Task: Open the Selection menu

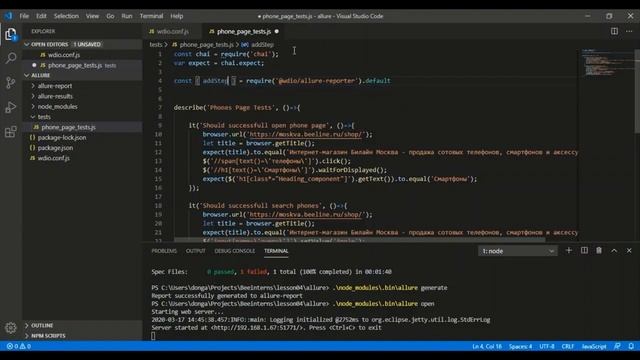Action: (x=66, y=16)
